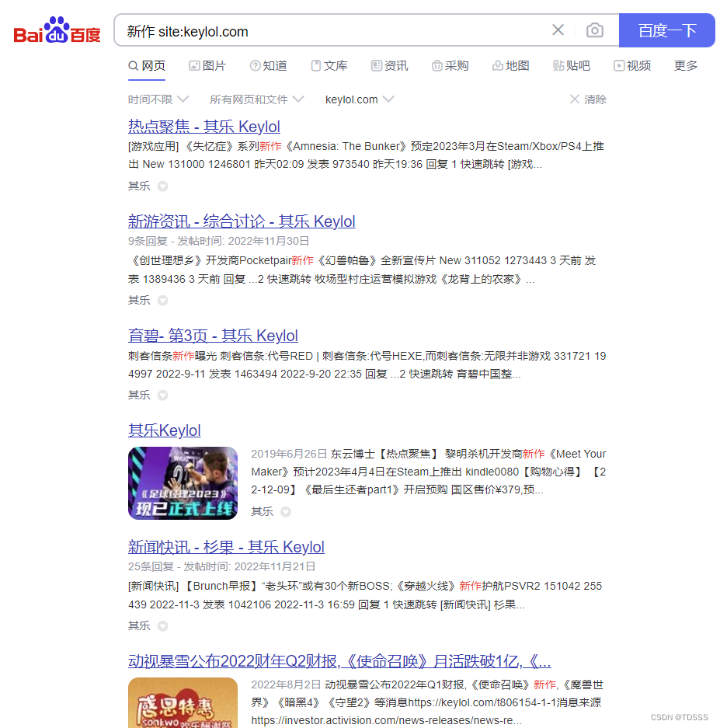720x728 pixels.
Task: Click the dropdown icon beside 其乐 under 育碧
Action: pos(162,395)
